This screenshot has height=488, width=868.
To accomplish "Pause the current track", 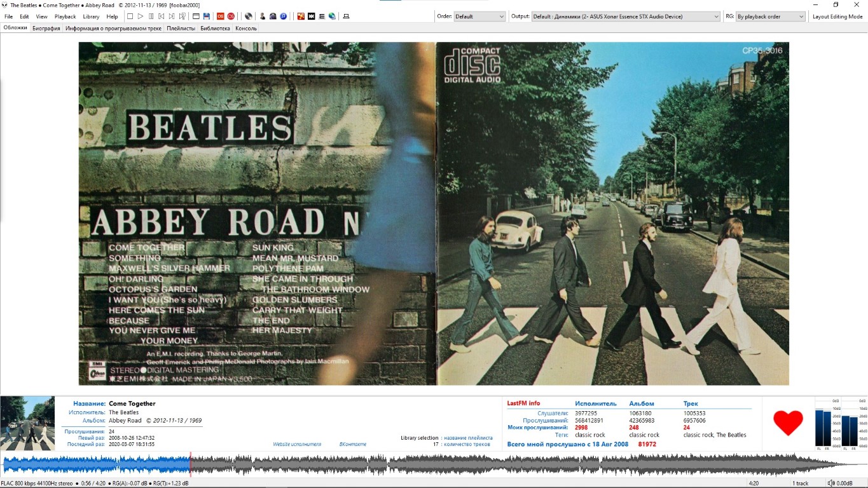I will tap(151, 17).
